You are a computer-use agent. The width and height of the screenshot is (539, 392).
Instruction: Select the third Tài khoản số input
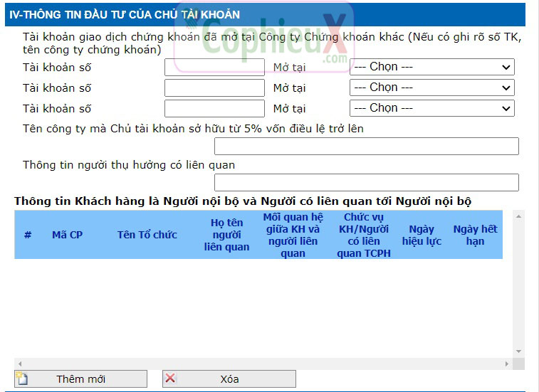coord(214,108)
